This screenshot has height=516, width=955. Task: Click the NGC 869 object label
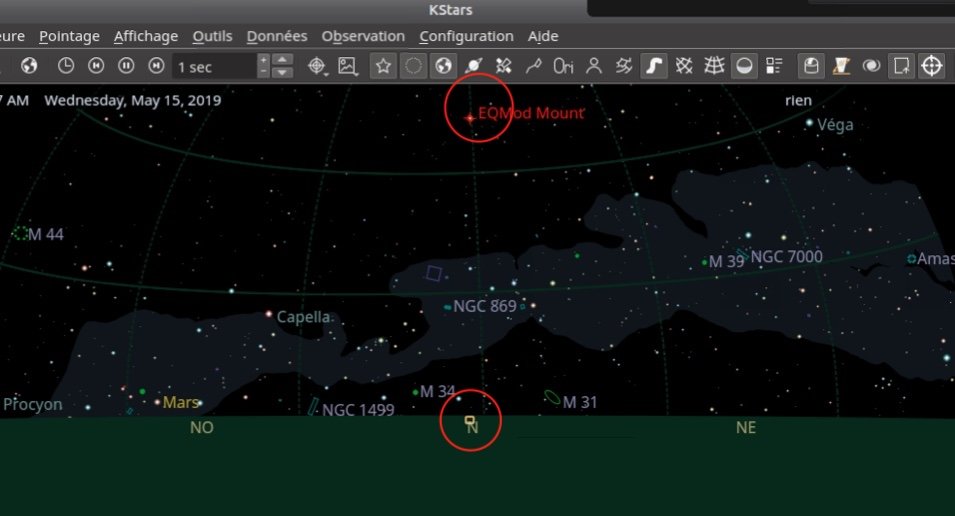point(485,306)
